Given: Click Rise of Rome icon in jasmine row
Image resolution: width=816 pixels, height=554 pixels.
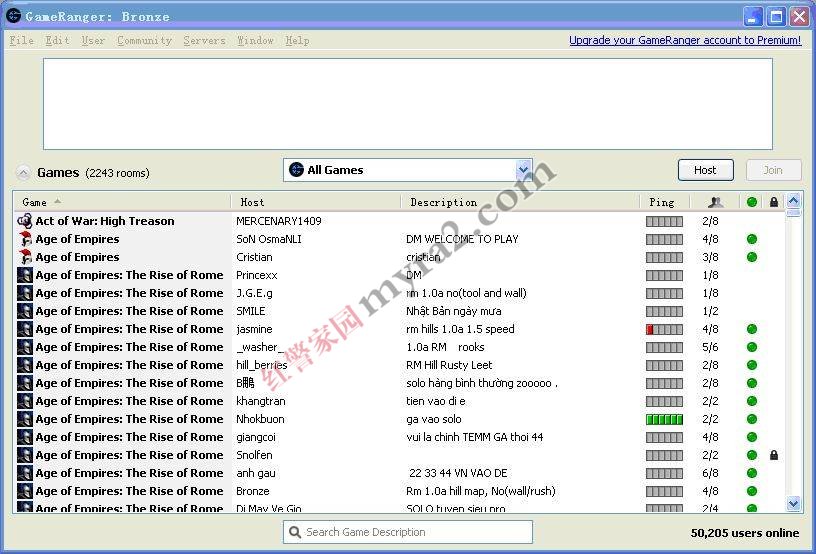Looking at the screenshot, I should (x=25, y=329).
